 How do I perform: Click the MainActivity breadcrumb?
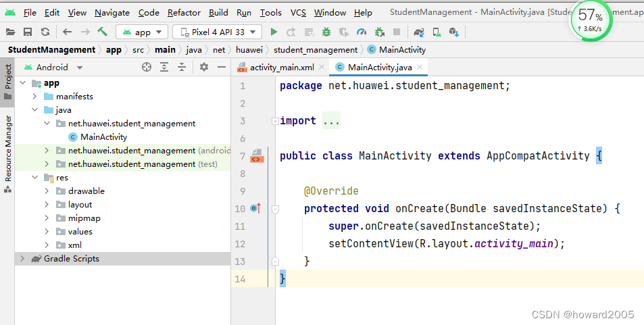[397, 50]
